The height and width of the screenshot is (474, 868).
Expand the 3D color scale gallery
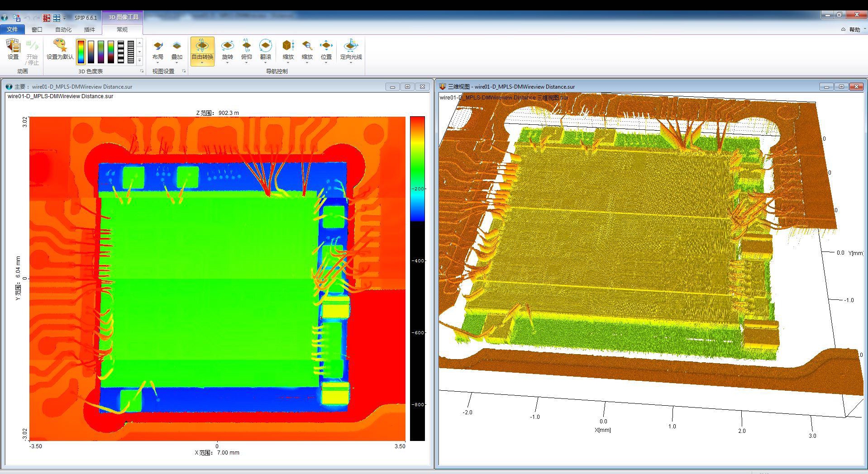pos(140,60)
